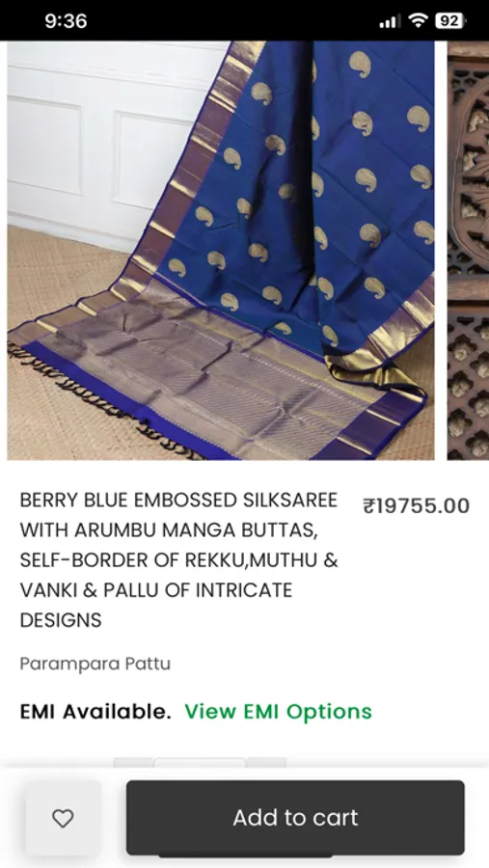
Task: Tap the Berry Blue Embossed Silksaree title
Action: (x=178, y=559)
